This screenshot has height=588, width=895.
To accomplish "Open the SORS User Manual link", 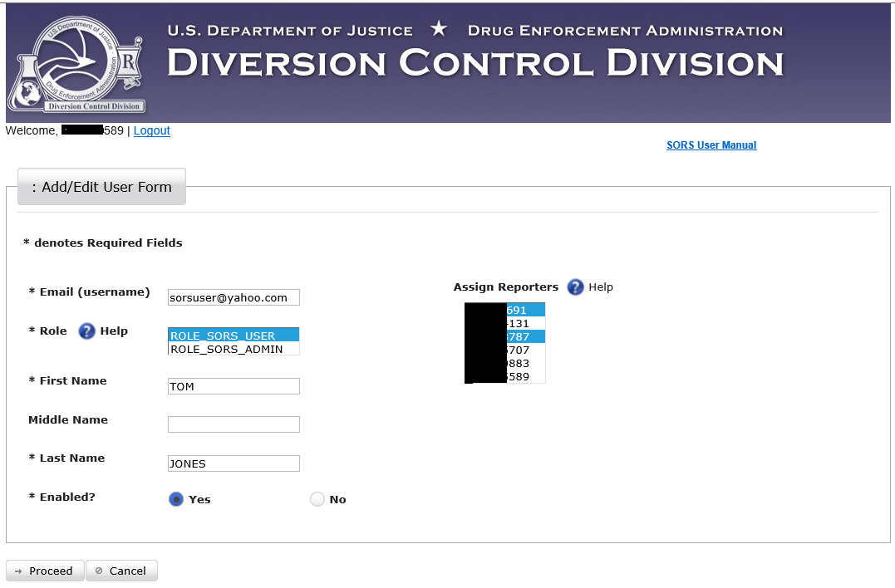I will click(711, 145).
